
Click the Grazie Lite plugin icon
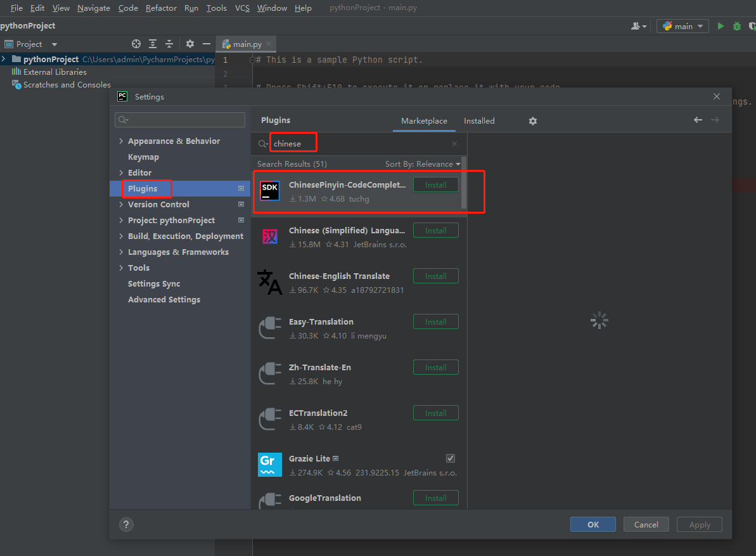269,465
